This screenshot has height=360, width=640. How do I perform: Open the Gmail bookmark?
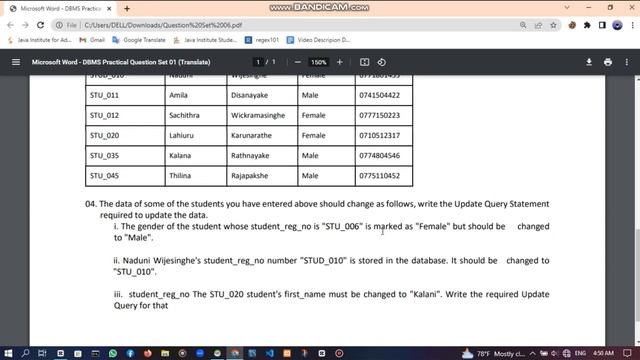click(x=92, y=40)
